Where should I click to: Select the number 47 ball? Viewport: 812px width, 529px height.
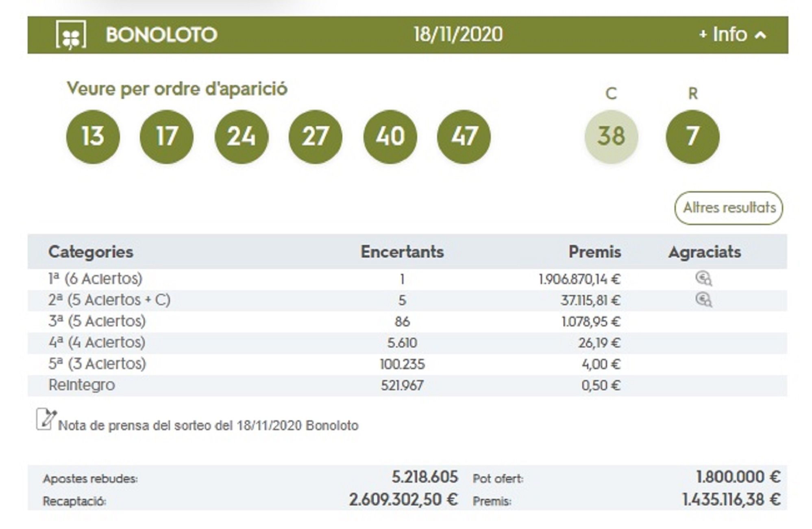464,136
